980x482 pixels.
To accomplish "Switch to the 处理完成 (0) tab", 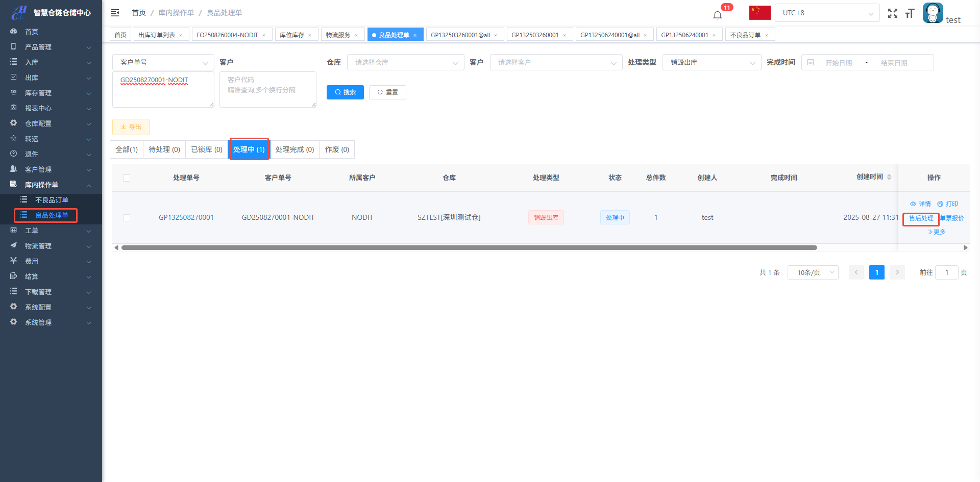I will pos(295,149).
